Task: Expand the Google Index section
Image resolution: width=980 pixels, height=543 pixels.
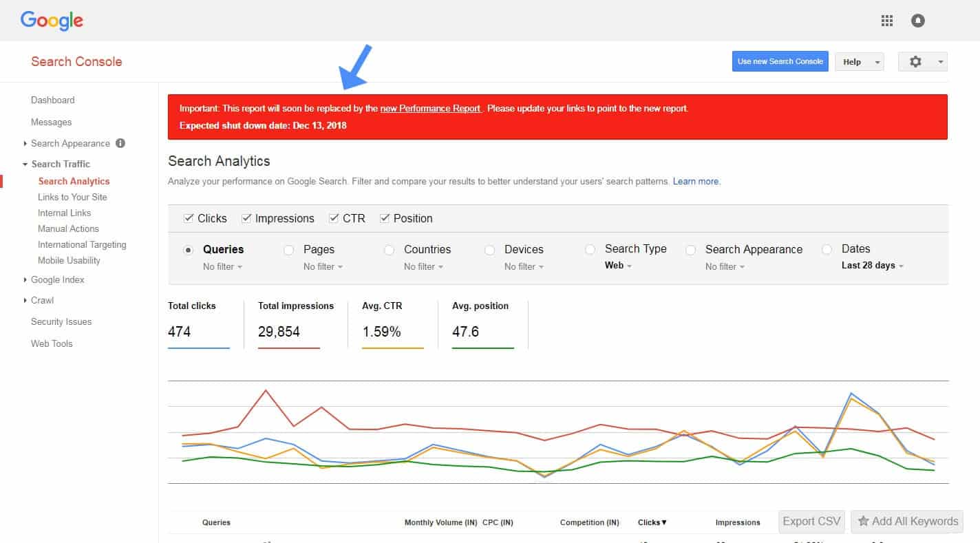Action: (25, 279)
